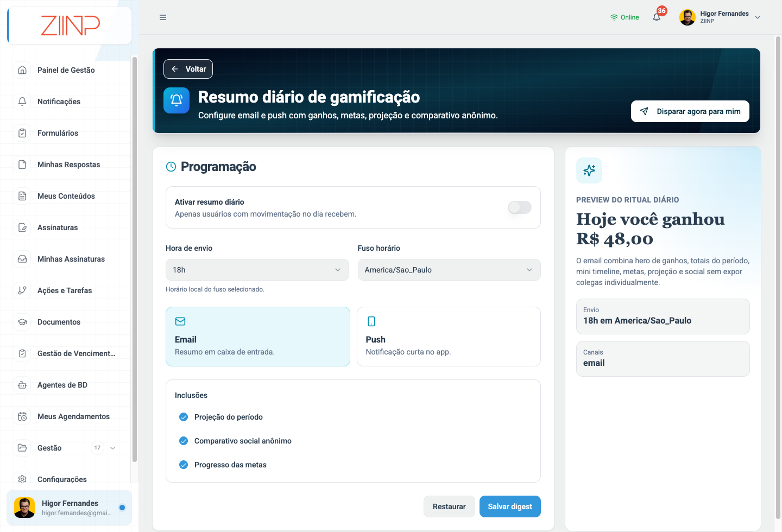Viewport: 782px width, 532px height.
Task: Toggle the Push channel card
Action: pyautogui.click(x=449, y=337)
